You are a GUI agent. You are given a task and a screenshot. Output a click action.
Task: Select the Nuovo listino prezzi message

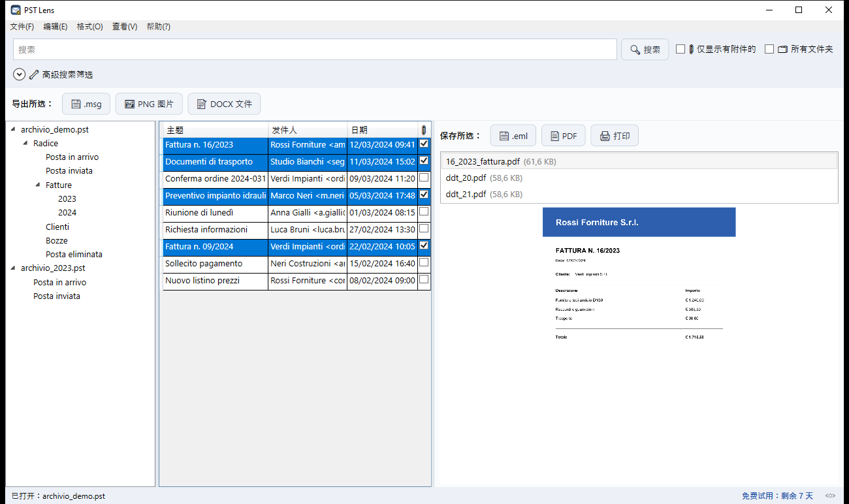tap(296, 281)
